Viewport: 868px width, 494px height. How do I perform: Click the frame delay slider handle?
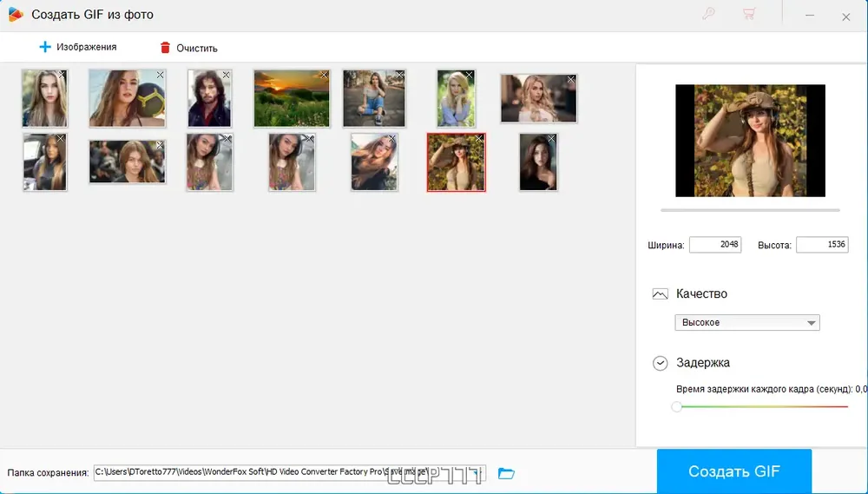(x=676, y=406)
